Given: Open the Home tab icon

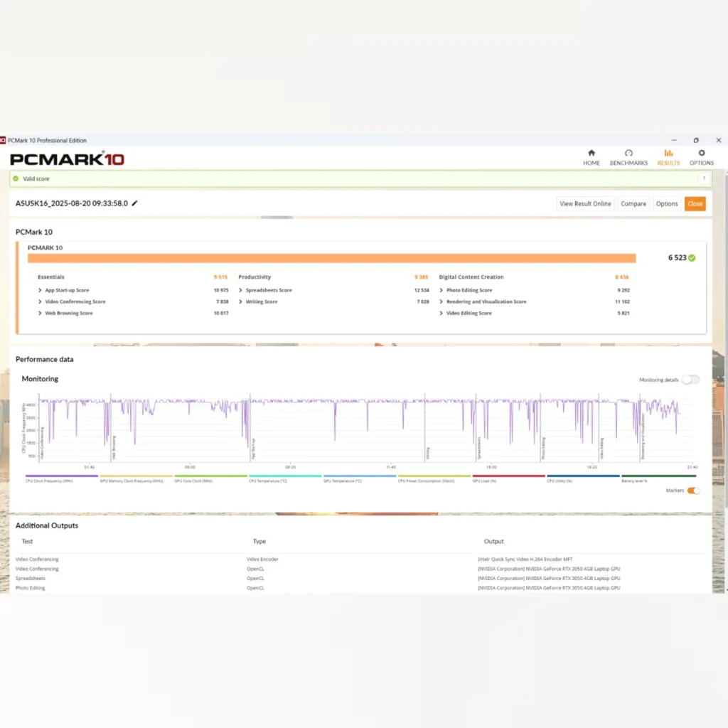Looking at the screenshot, I should tap(591, 154).
